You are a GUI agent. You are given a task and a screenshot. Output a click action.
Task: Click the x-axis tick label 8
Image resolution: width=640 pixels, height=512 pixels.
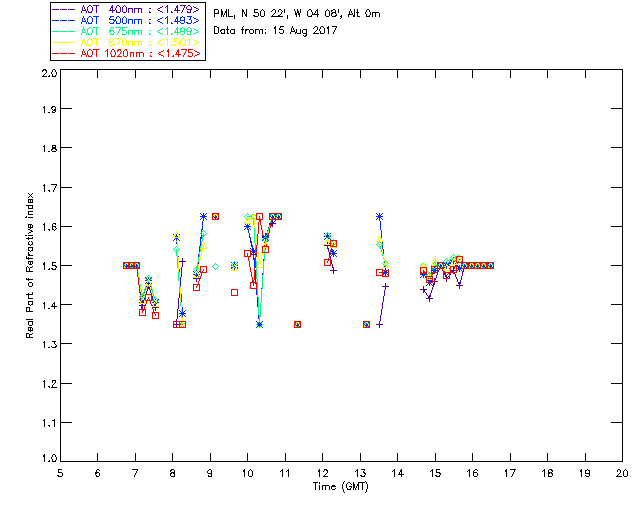(x=173, y=473)
